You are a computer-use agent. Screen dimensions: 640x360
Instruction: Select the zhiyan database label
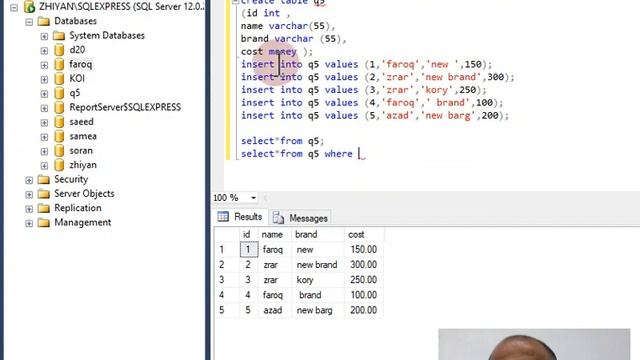(83, 165)
